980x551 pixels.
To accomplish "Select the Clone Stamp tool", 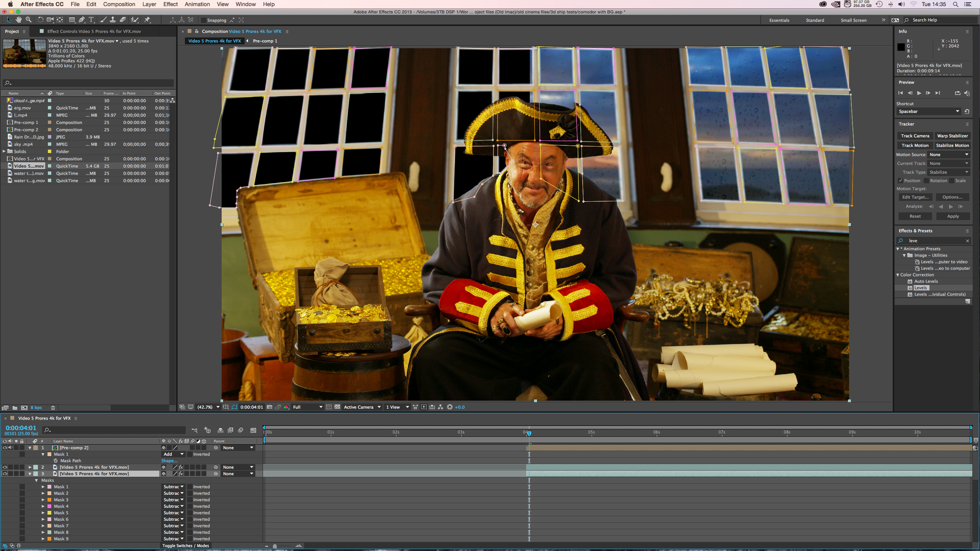I will 113,20.
